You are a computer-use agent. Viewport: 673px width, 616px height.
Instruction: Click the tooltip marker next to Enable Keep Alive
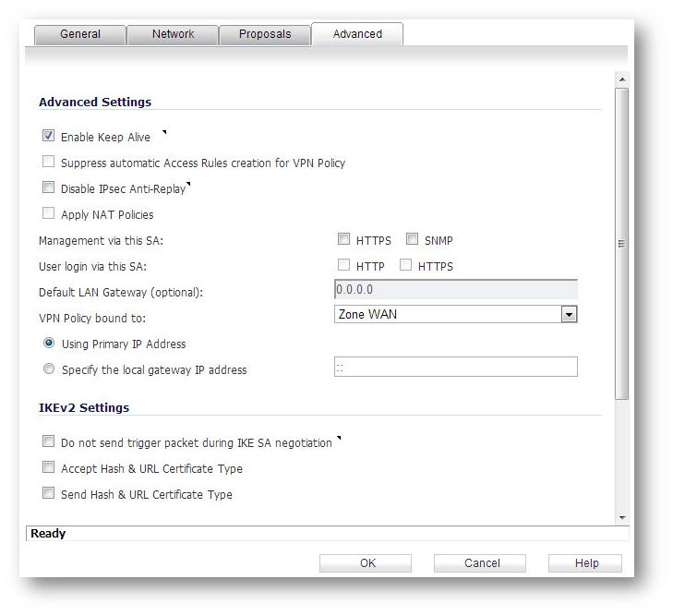point(164,132)
